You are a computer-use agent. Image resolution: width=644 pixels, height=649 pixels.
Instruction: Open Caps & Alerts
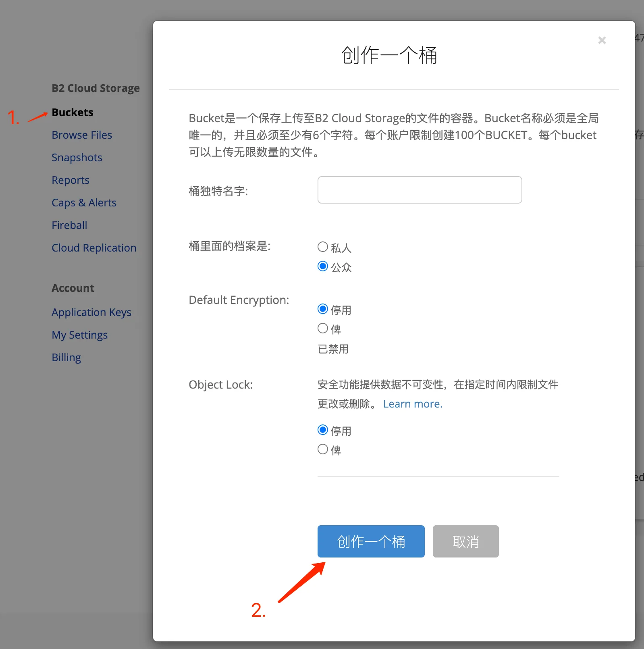click(84, 203)
